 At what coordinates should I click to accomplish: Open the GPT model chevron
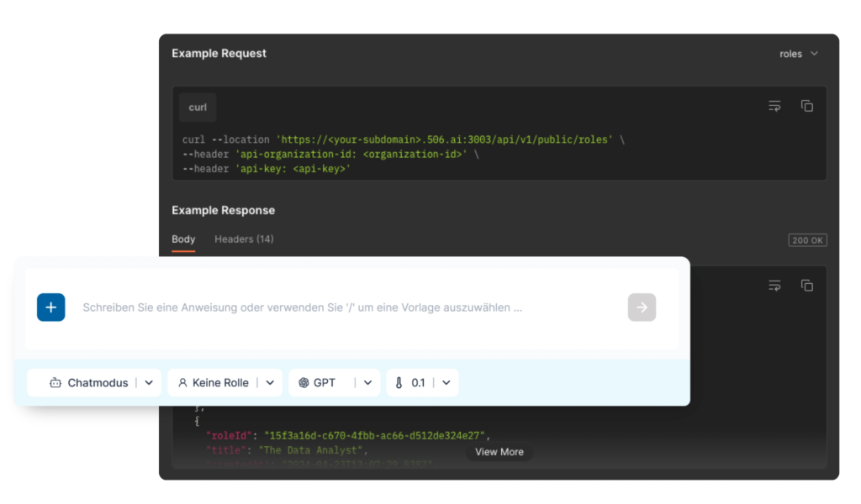point(367,383)
